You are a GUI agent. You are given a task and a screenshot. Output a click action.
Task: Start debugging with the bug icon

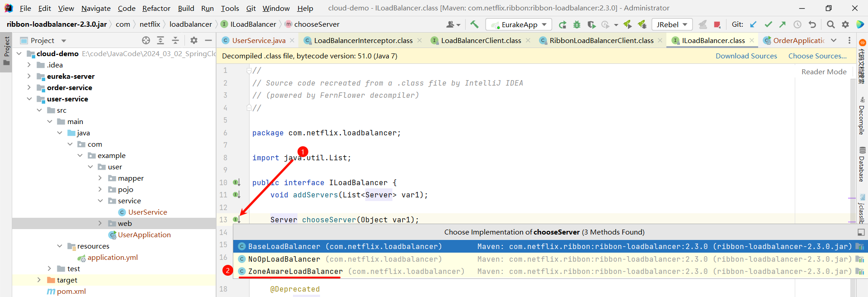pos(577,24)
